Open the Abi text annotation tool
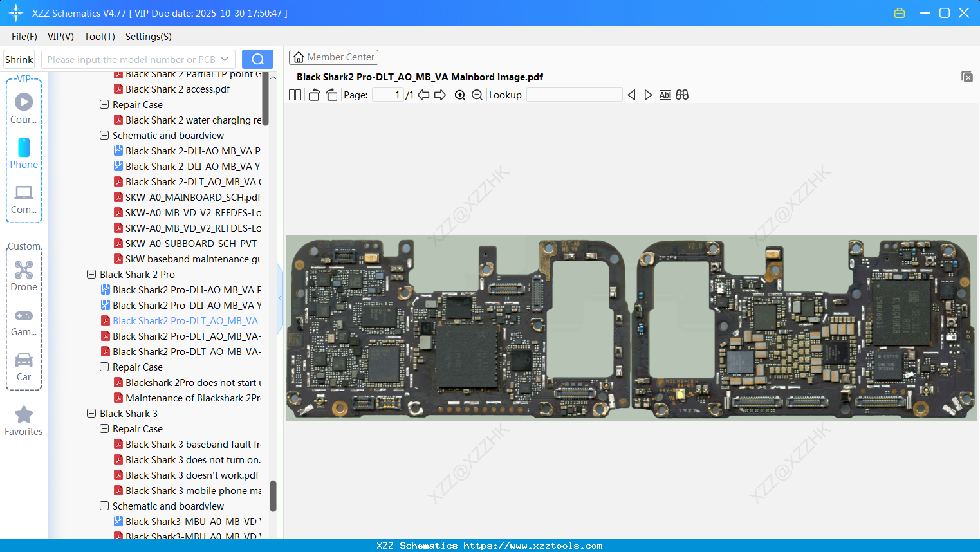 click(665, 95)
